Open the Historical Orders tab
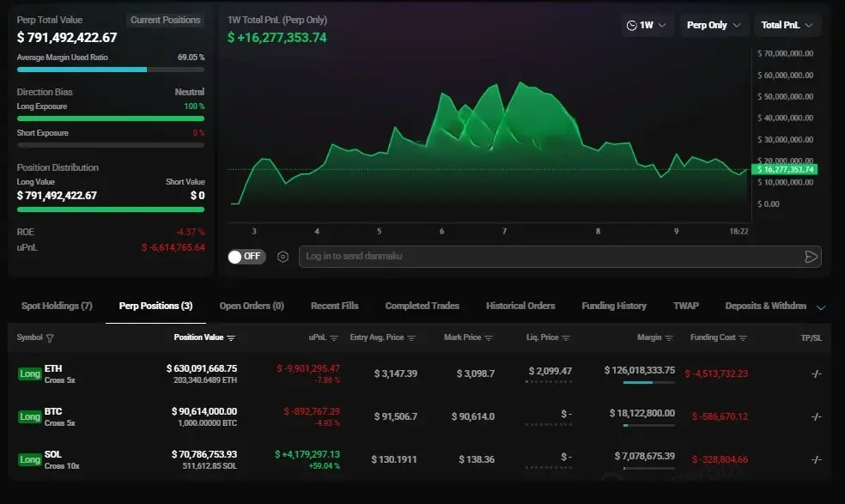The image size is (845, 504). pyautogui.click(x=520, y=306)
